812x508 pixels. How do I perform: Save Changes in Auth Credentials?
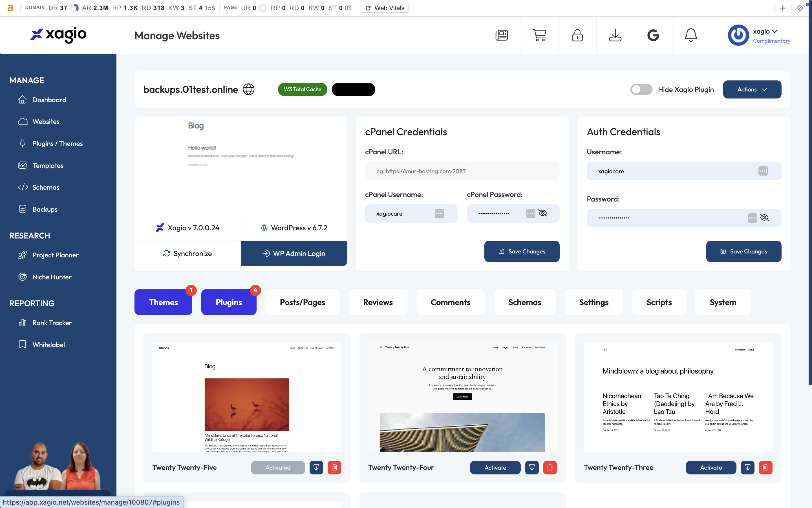[x=743, y=251]
